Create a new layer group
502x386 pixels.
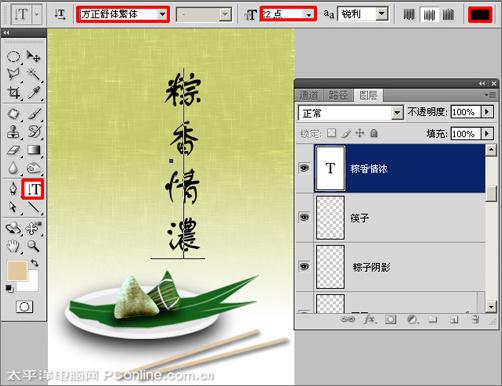(433, 319)
